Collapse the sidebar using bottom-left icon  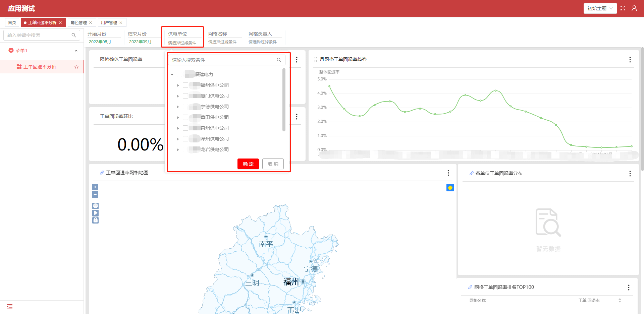coord(10,307)
